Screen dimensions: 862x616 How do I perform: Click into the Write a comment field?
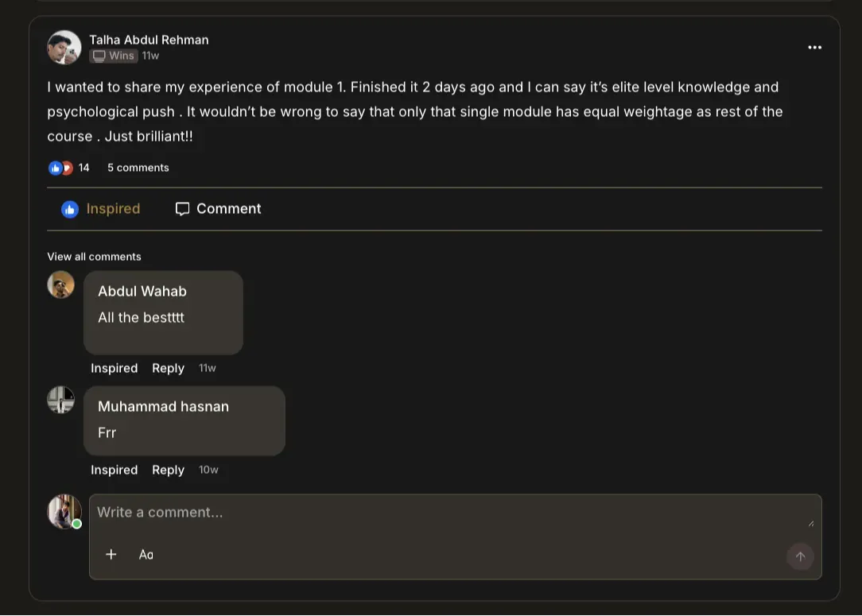(445, 513)
